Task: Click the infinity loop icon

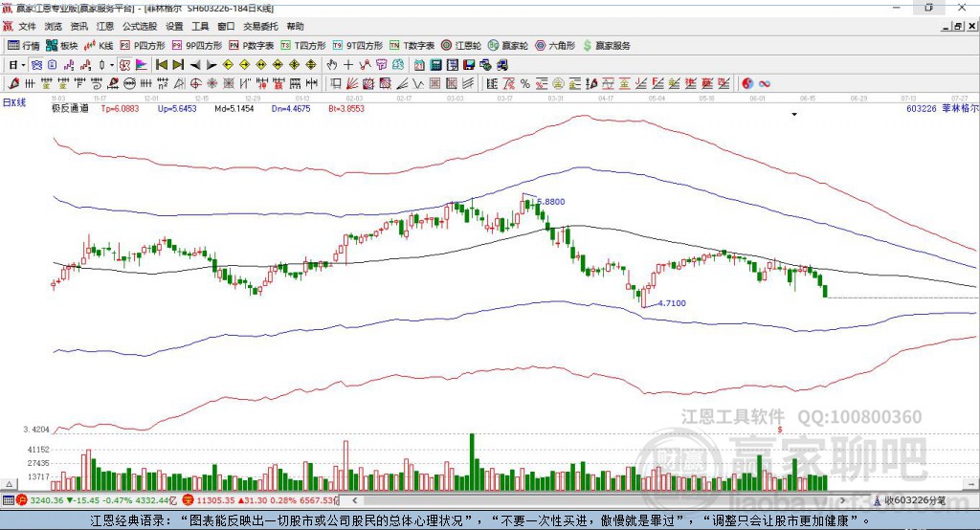Action: (764, 83)
